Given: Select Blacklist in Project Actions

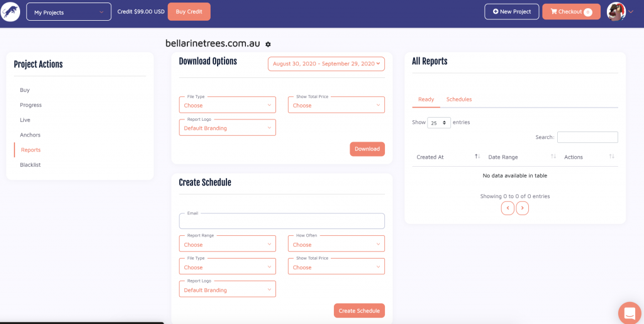Looking at the screenshot, I should point(30,165).
